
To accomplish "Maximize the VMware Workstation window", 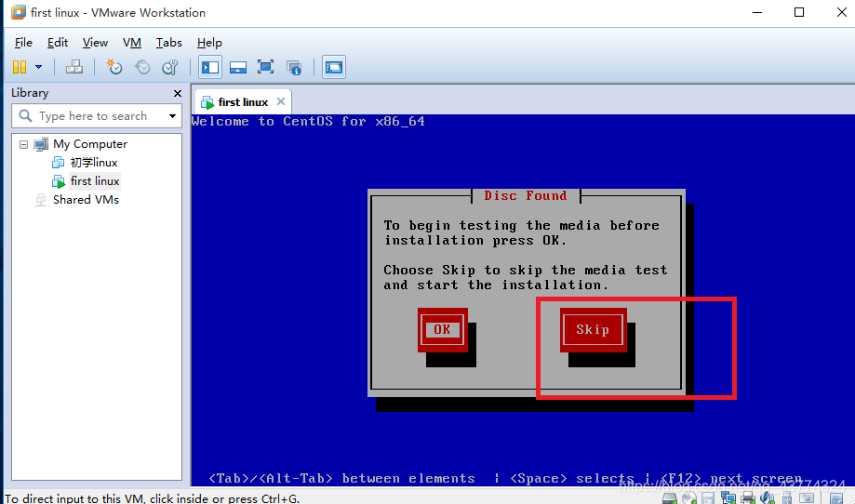I will coord(799,12).
